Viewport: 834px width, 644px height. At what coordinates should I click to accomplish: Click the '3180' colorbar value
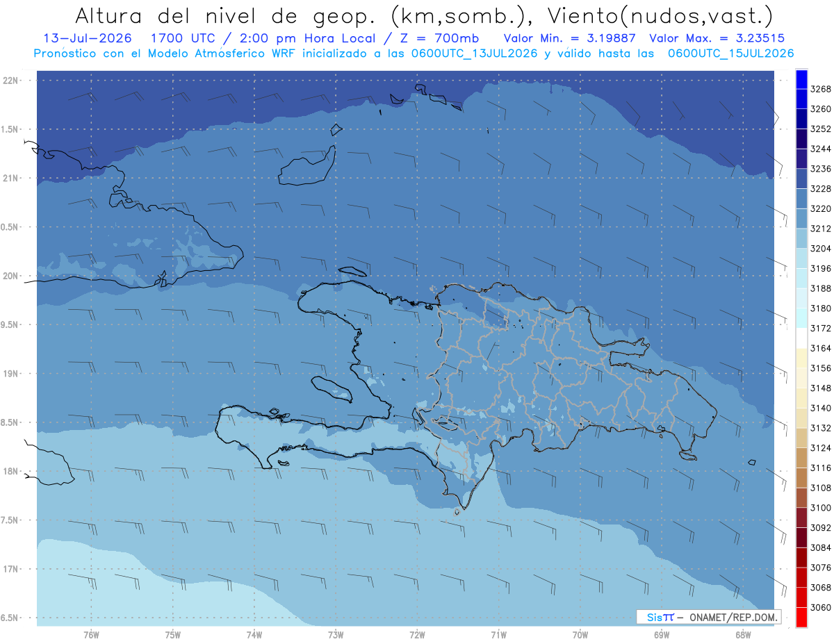point(821,308)
